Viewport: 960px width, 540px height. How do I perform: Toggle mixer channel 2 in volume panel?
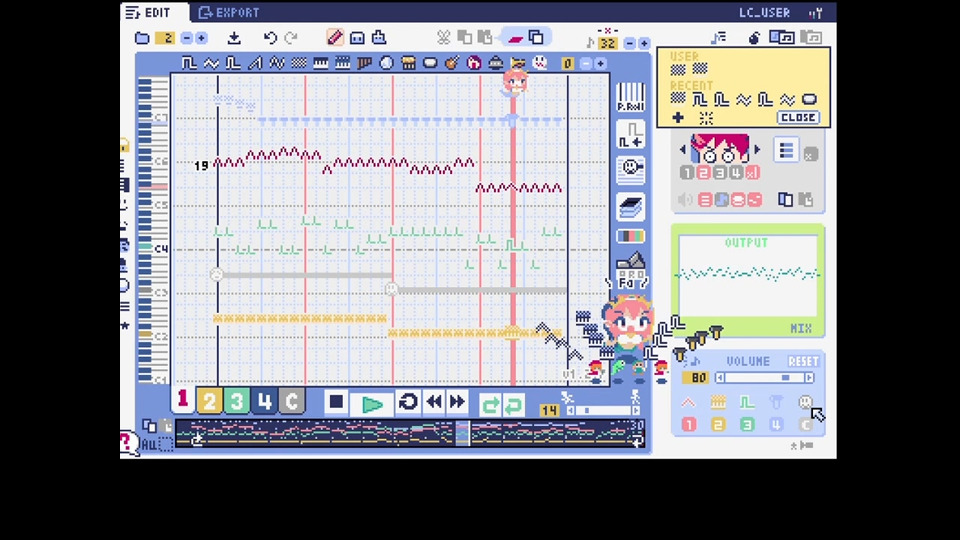718,425
